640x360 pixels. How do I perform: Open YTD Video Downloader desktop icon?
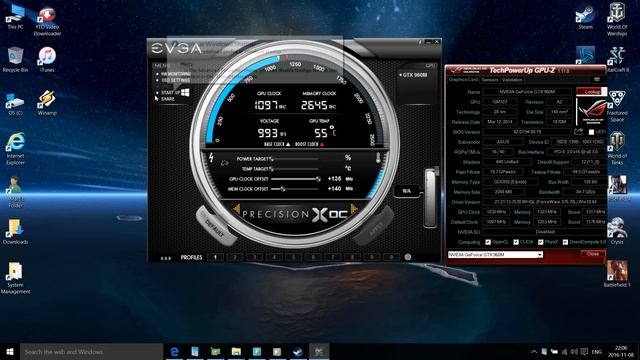[x=47, y=21]
